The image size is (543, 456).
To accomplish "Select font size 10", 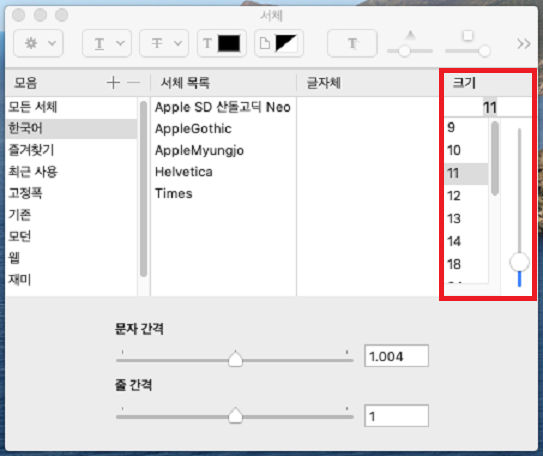I will (x=466, y=150).
